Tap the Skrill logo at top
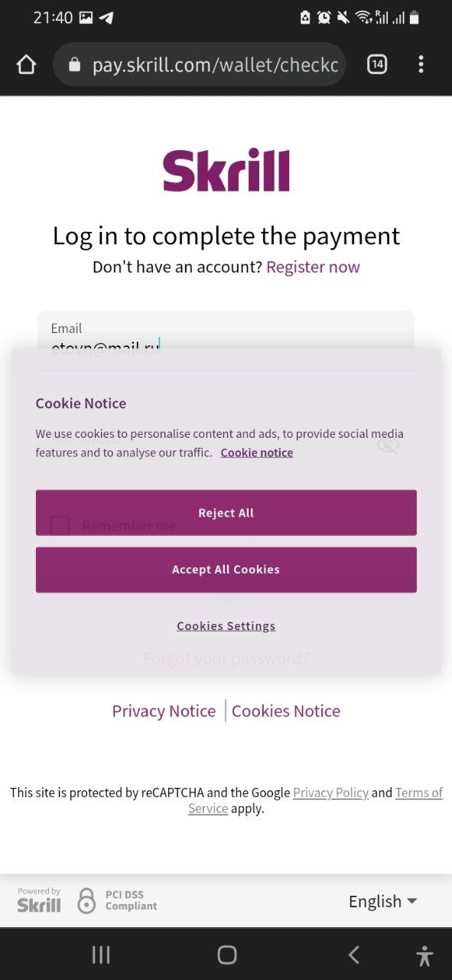 226,170
